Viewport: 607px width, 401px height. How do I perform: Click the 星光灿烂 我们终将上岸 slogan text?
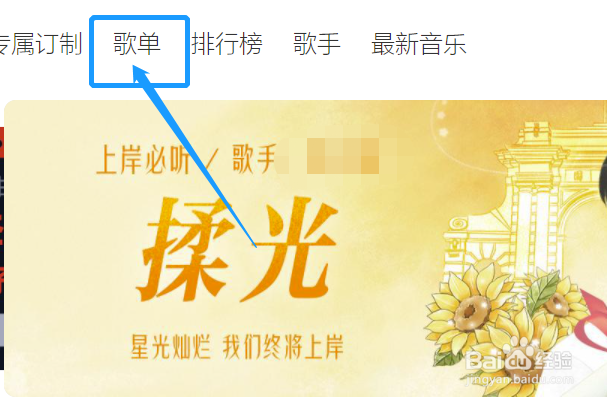click(237, 346)
